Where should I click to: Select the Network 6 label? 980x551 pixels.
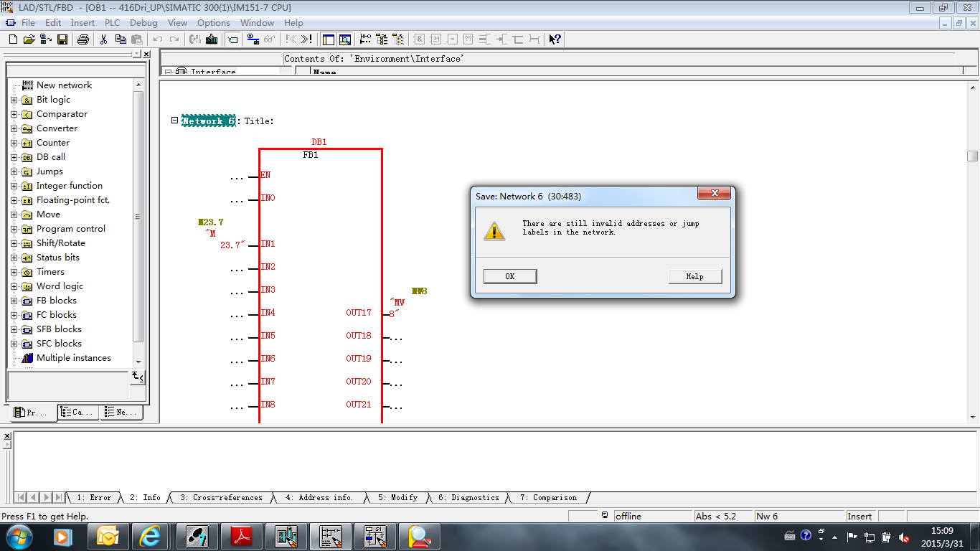208,121
